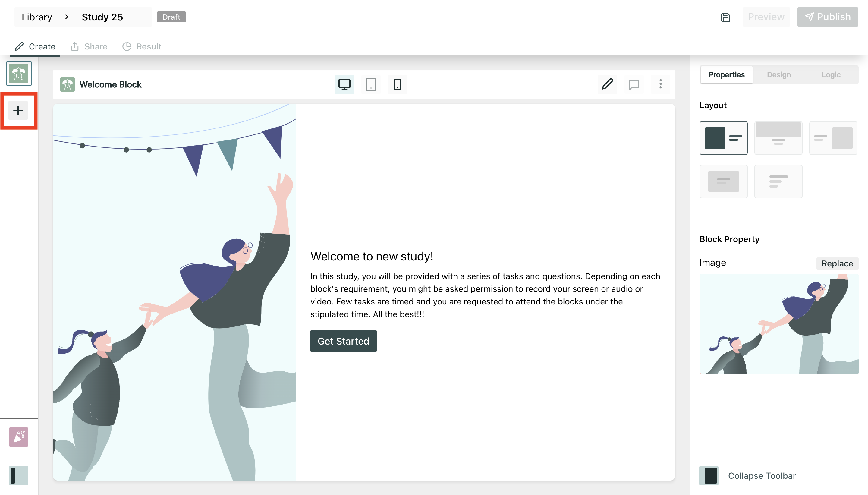Click the Collapse Toolbar label

tap(762, 476)
